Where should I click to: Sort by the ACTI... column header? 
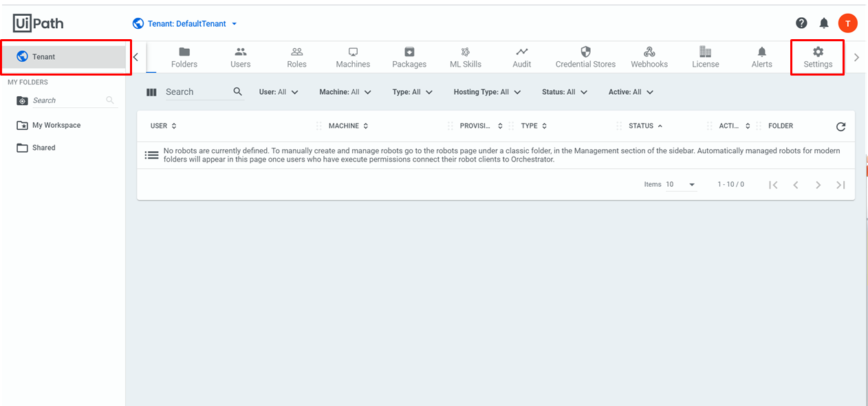tap(735, 126)
